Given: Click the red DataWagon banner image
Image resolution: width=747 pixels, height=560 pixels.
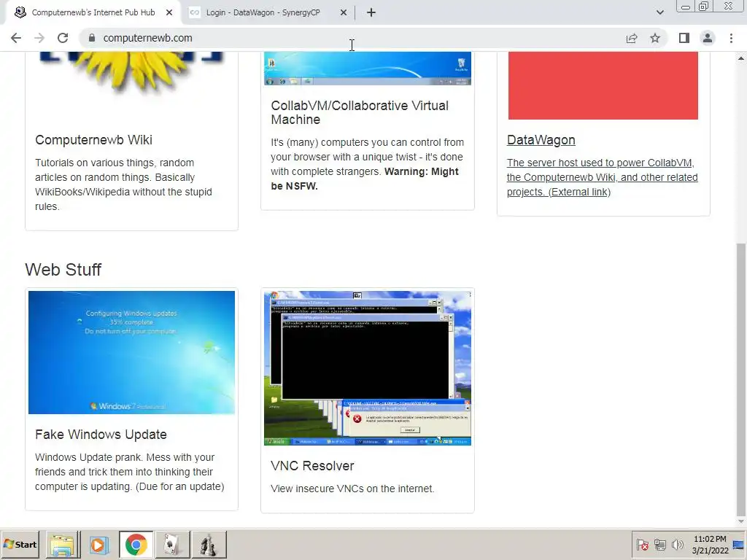Looking at the screenshot, I should coord(603,86).
